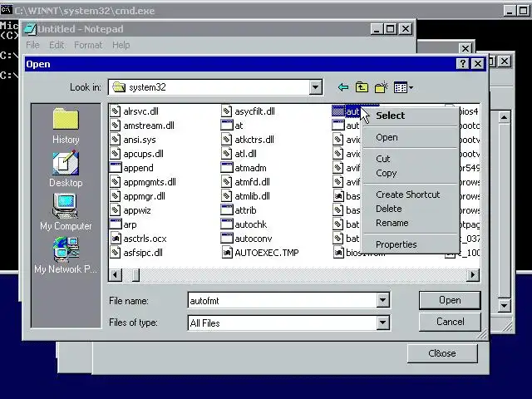532x399 pixels.
Task: Click the File name input field
Action: click(x=282, y=300)
